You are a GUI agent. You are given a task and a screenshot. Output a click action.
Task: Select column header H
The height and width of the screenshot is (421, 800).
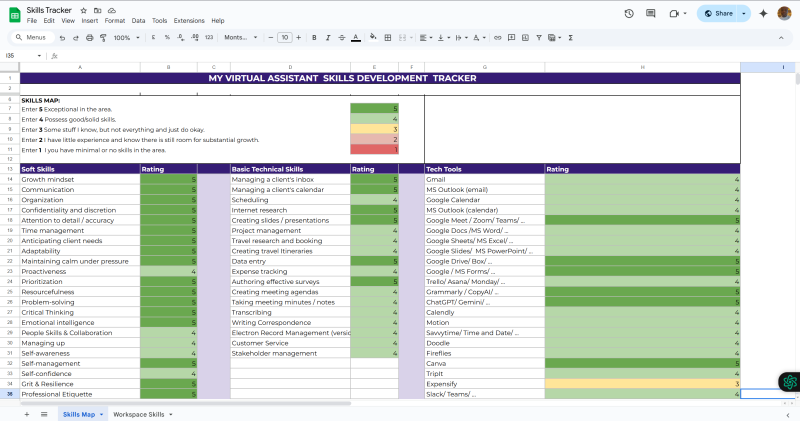[642, 67]
